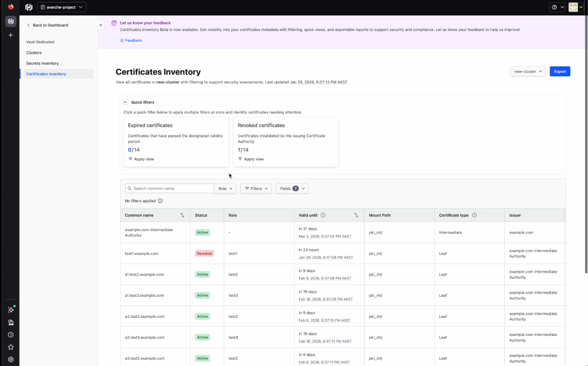The height and width of the screenshot is (366, 588).
Task: Click the sparkle what's-new icon in sidebar
Action: pyautogui.click(x=11, y=310)
